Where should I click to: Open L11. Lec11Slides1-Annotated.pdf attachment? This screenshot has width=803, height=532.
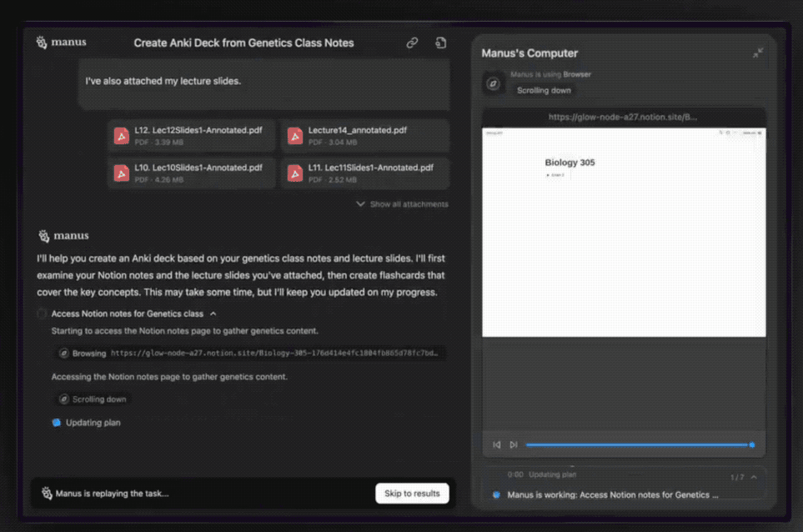(365, 173)
